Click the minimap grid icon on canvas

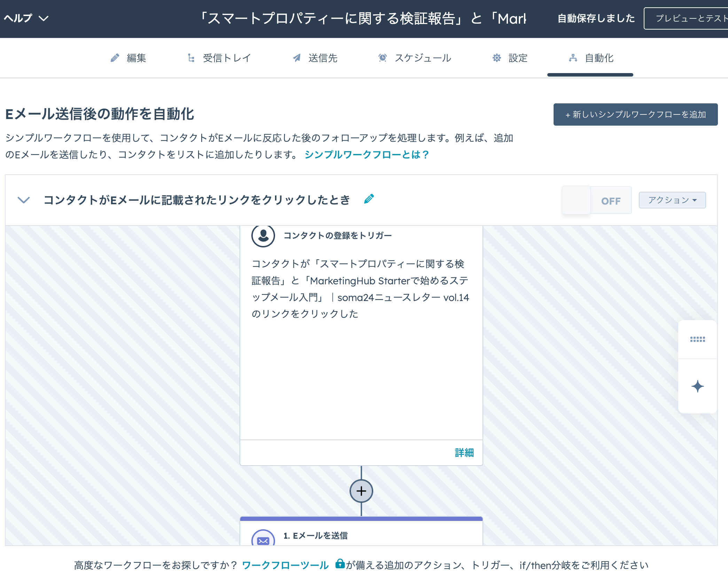(x=697, y=339)
